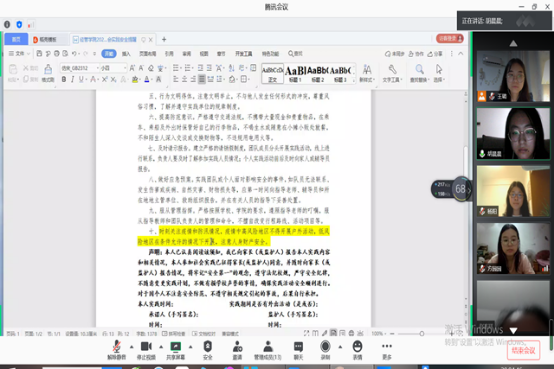Click the Share Screen icon
Image resolution: width=554 pixels, height=369 pixels.
(176, 350)
